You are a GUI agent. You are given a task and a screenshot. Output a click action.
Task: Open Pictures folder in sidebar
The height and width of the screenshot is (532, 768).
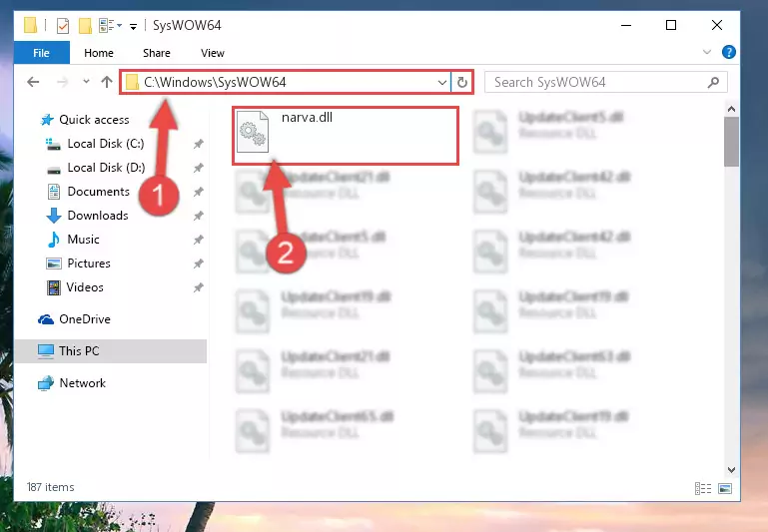pos(89,264)
